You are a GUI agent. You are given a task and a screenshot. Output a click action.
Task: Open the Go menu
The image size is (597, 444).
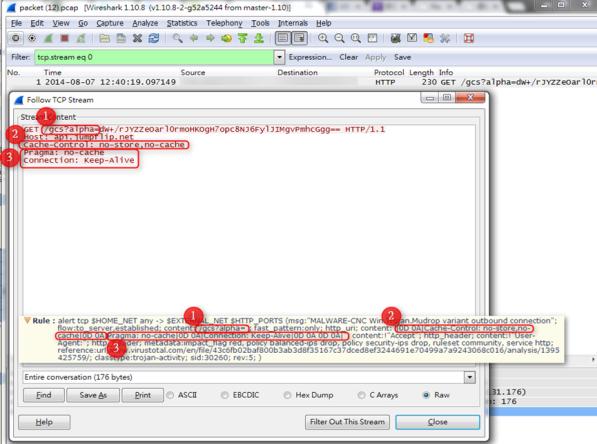83,23
